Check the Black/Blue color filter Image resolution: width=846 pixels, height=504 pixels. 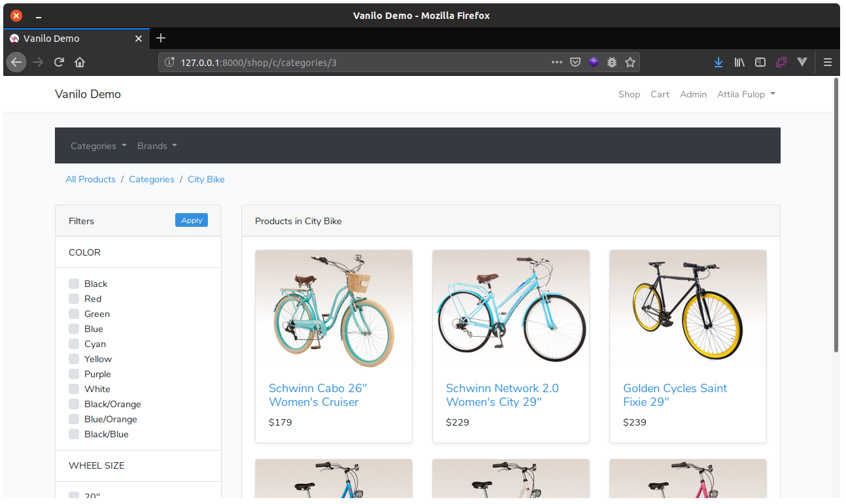point(74,434)
